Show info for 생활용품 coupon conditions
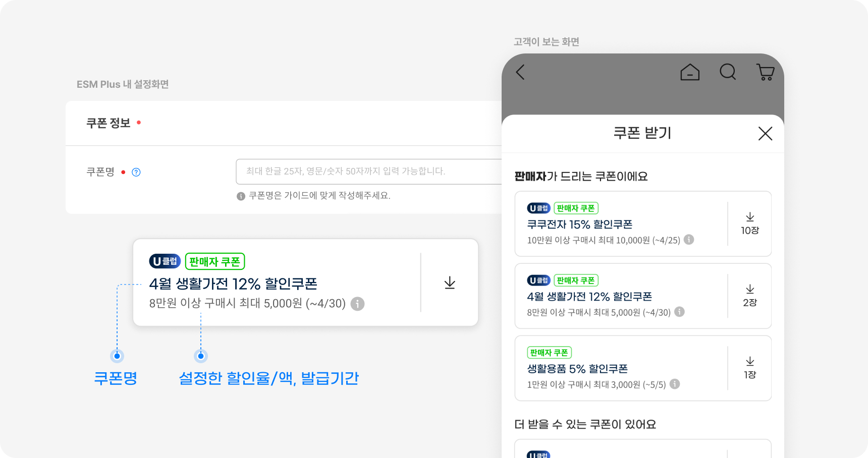 click(x=675, y=384)
